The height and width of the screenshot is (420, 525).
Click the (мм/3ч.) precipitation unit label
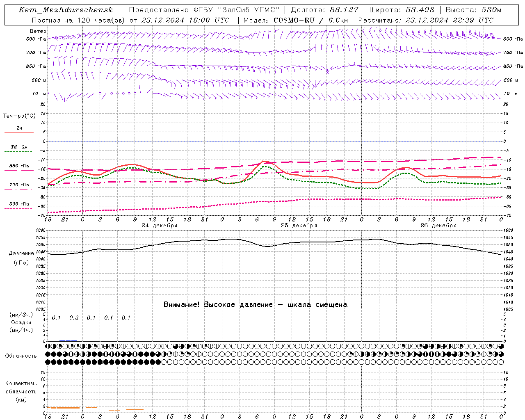[21, 315]
